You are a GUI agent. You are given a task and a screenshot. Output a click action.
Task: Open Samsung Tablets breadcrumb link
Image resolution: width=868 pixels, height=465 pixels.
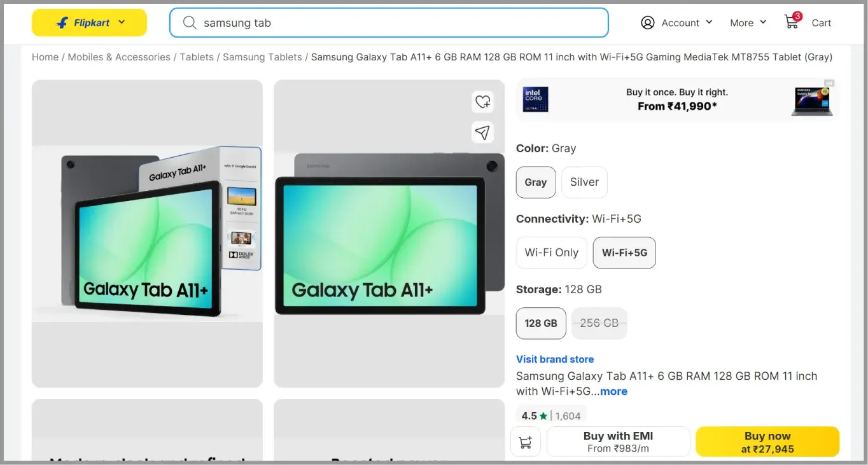coord(262,57)
